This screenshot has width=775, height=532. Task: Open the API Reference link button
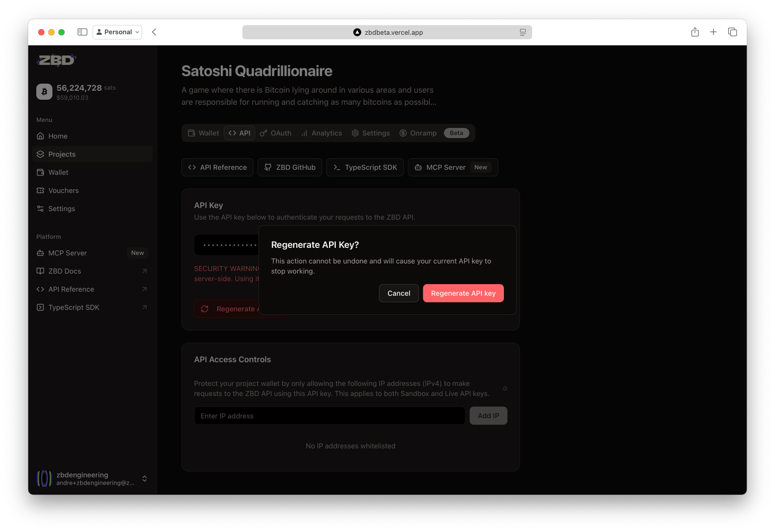click(217, 167)
